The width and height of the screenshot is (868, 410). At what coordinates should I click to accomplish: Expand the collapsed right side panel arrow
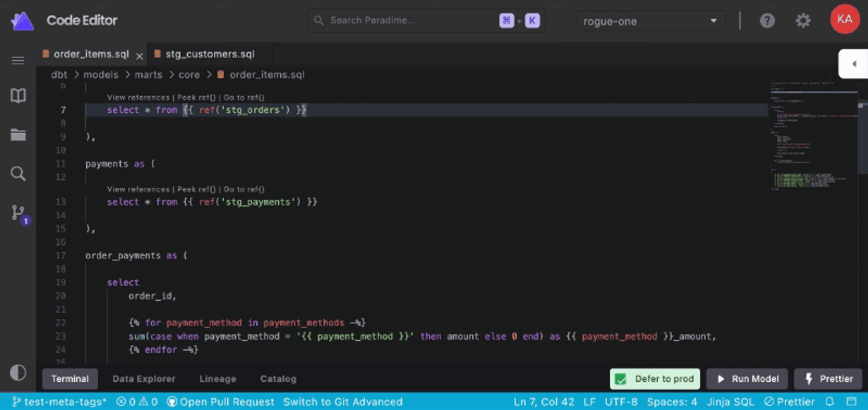pyautogui.click(x=854, y=64)
